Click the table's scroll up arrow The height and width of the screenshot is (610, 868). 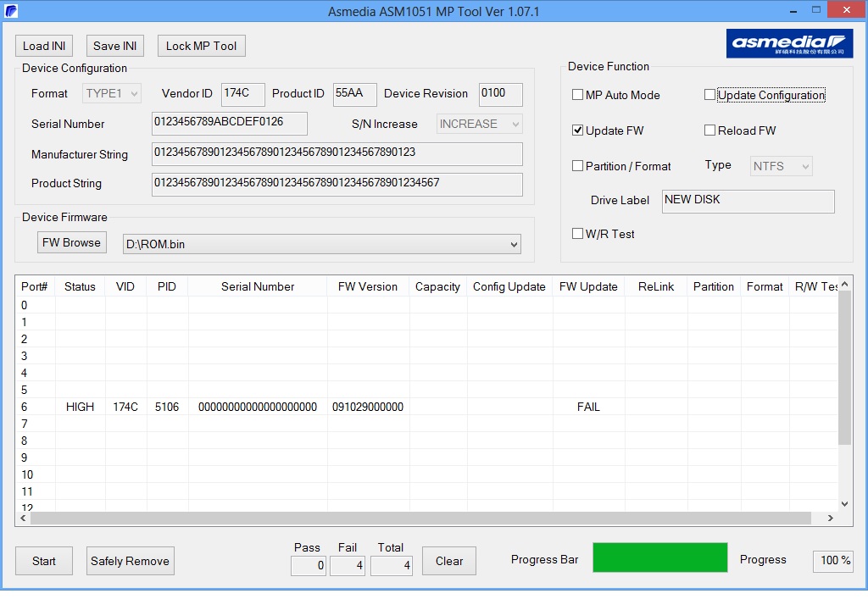click(x=844, y=284)
